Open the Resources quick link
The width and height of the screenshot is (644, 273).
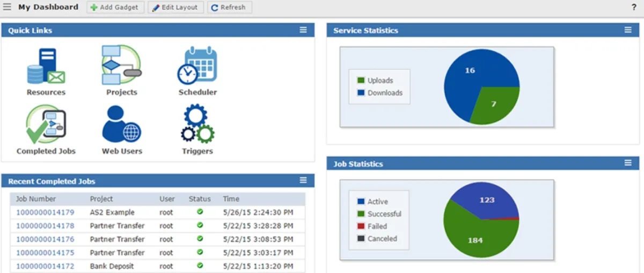point(46,71)
